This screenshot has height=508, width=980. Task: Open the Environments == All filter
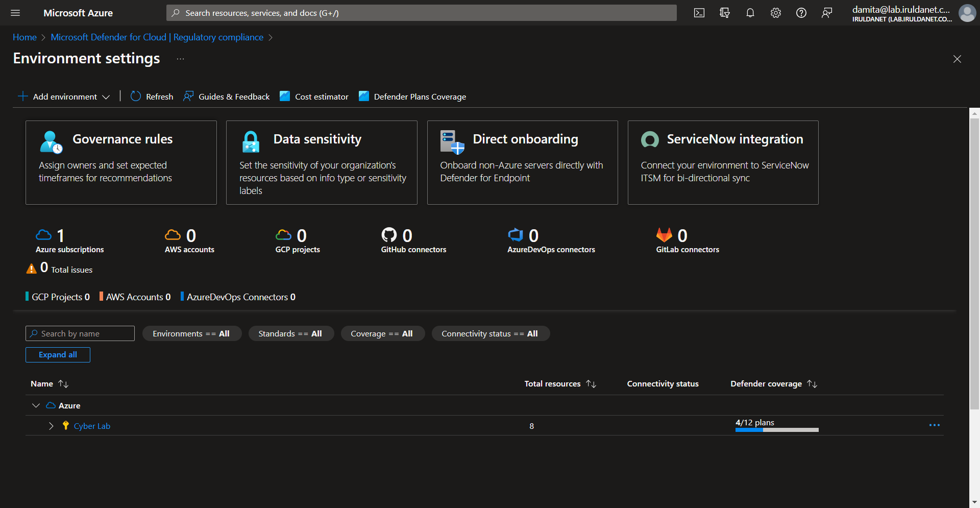pyautogui.click(x=191, y=333)
